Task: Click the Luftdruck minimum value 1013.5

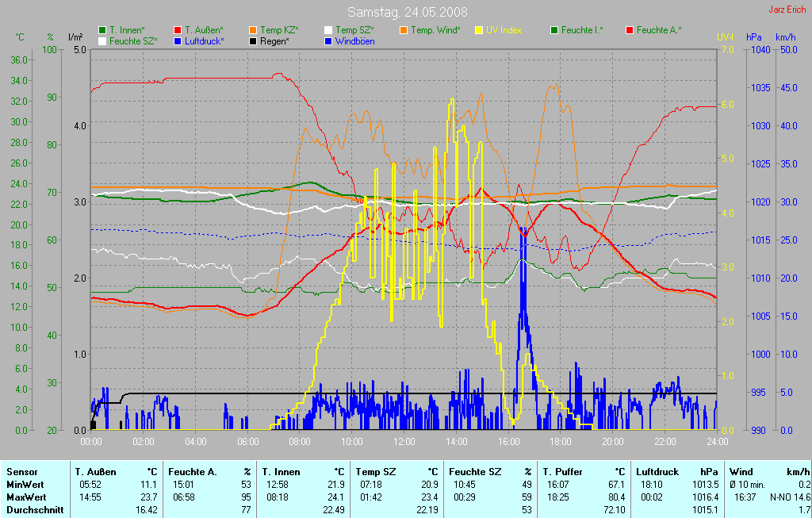Action: (705, 485)
